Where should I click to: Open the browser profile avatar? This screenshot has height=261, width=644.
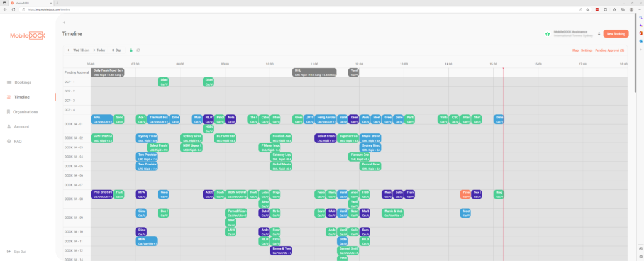pyautogui.click(x=631, y=9)
